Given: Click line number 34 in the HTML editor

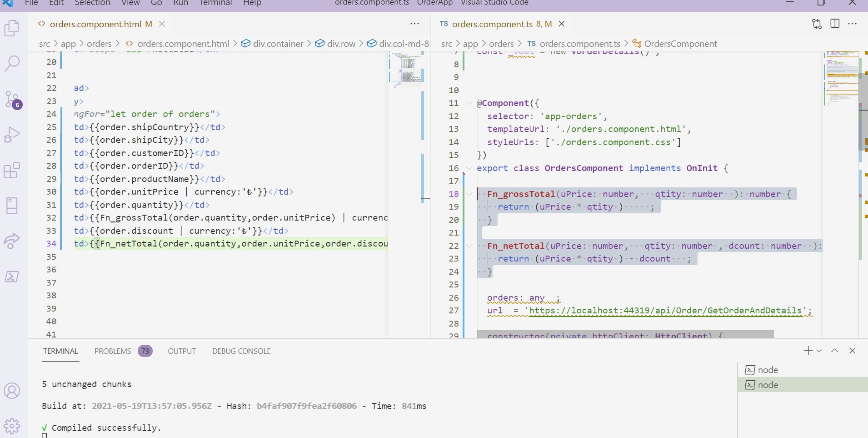Looking at the screenshot, I should click(x=51, y=244).
